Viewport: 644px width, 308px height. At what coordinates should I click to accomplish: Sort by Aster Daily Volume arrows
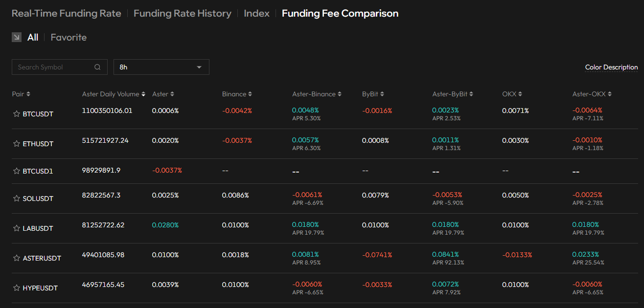(x=143, y=94)
